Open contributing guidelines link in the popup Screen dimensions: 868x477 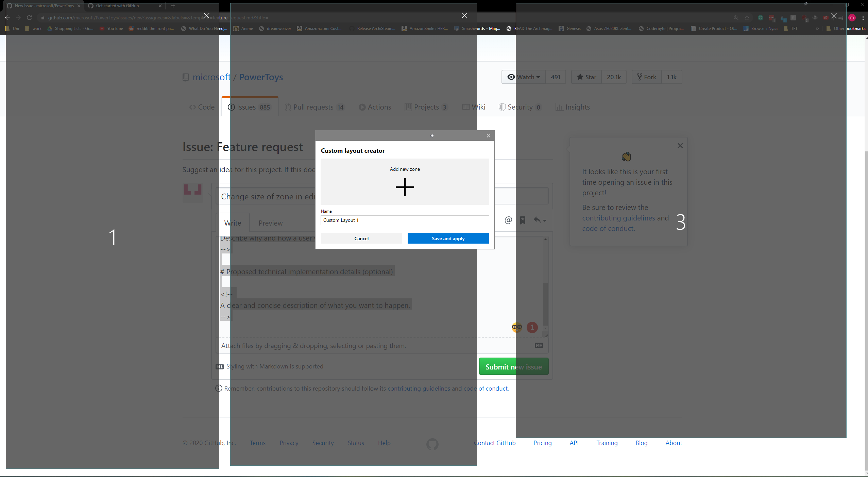pos(618,218)
